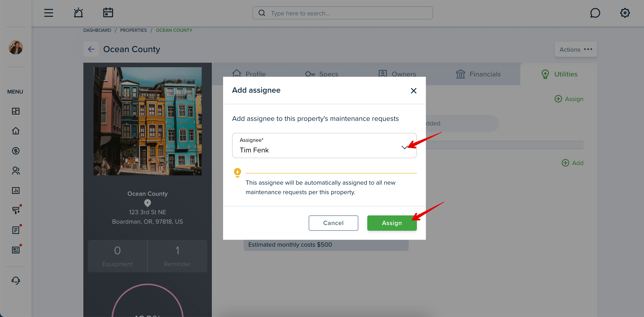Image resolution: width=644 pixels, height=317 pixels.
Task: Open the maintenance paint roller sidebar icon
Action: click(16, 210)
